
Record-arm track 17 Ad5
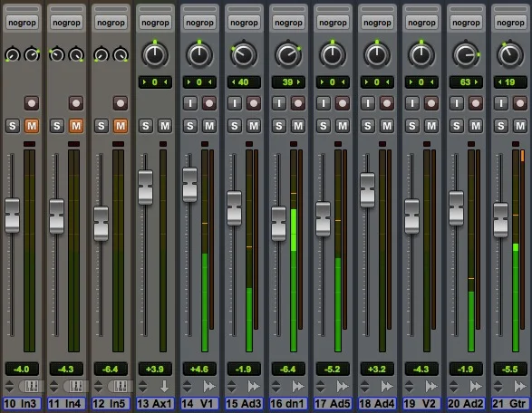[x=343, y=103]
